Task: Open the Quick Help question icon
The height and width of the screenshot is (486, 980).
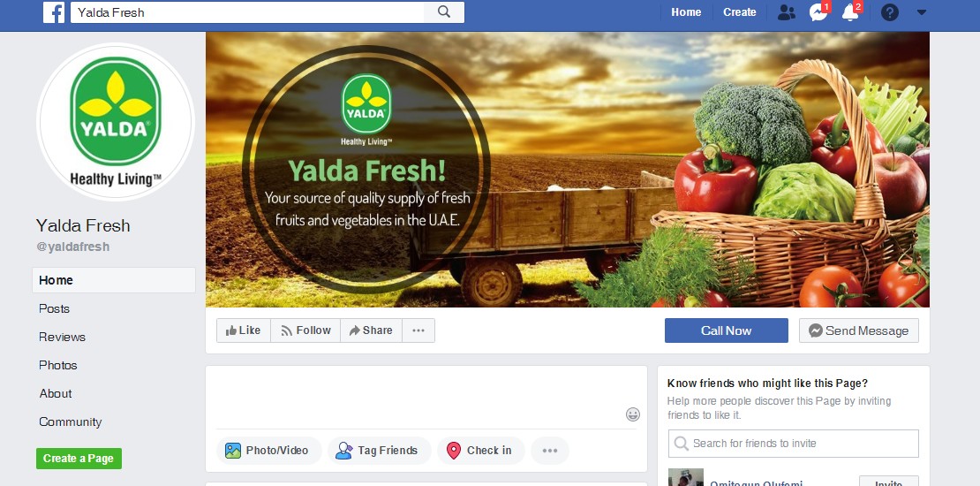Action: (x=889, y=11)
